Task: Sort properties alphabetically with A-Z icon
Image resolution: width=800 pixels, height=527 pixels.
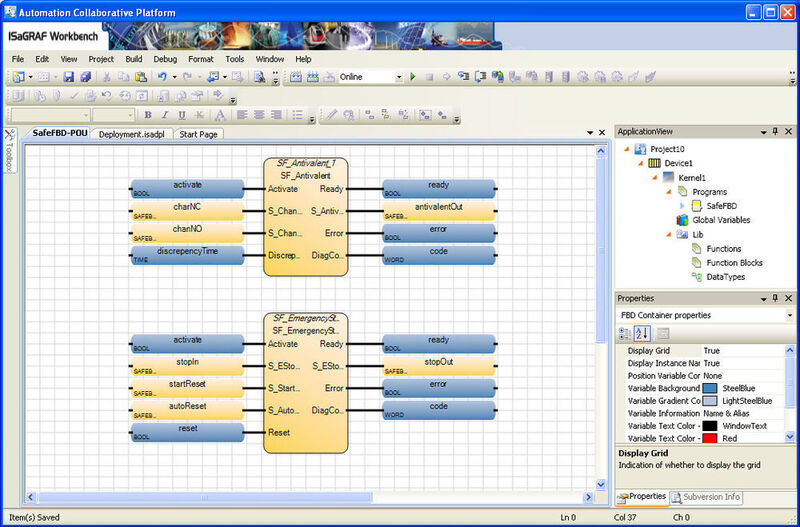Action: coord(643,333)
